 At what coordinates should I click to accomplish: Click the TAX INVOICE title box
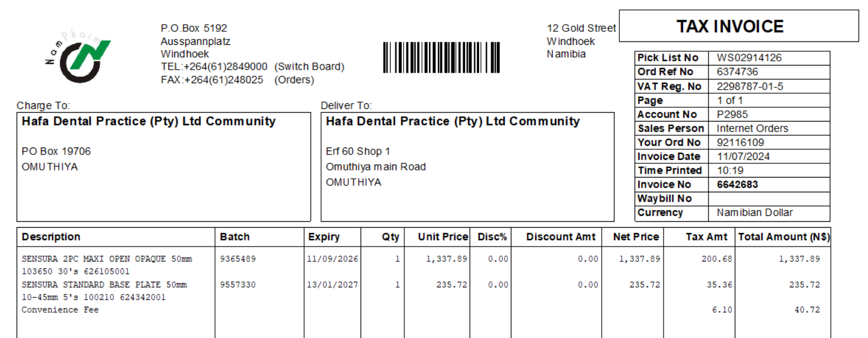[738, 26]
